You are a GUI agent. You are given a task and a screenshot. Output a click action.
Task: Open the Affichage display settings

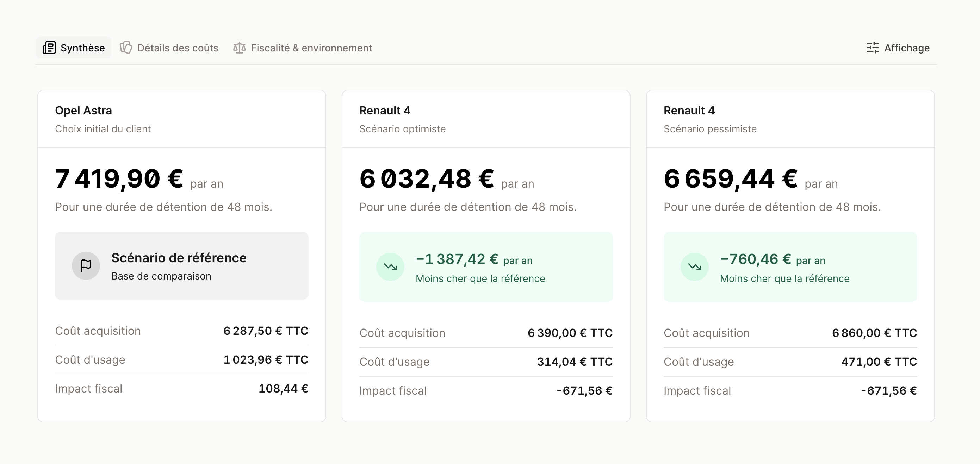(x=898, y=48)
